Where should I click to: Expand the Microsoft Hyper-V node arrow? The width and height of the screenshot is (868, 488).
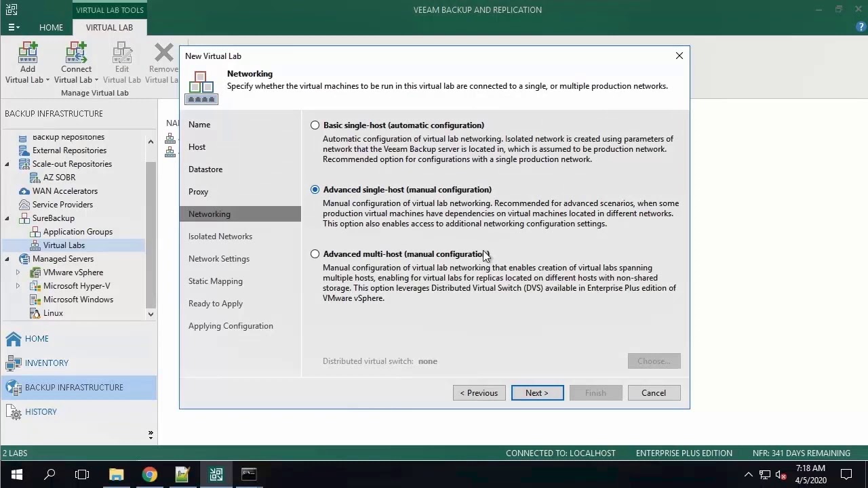pyautogui.click(x=18, y=286)
